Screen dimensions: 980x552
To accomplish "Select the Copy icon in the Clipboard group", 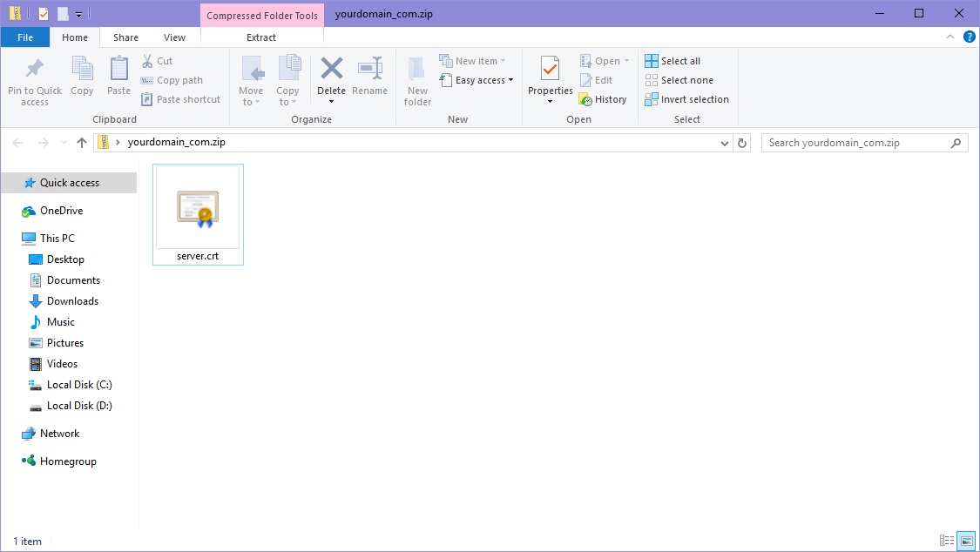I will point(82,78).
